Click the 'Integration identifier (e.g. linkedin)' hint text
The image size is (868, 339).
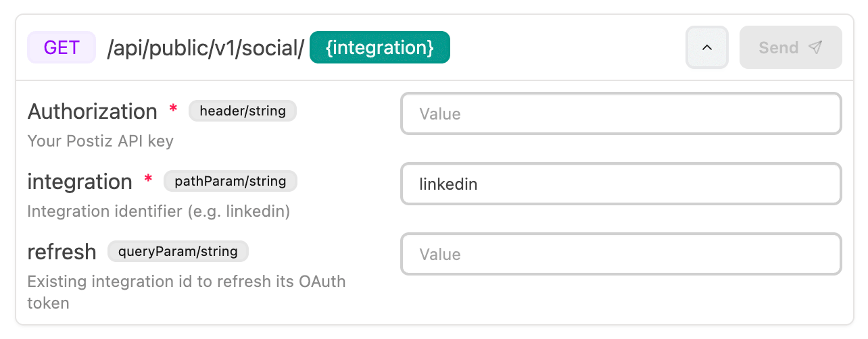pos(158,211)
